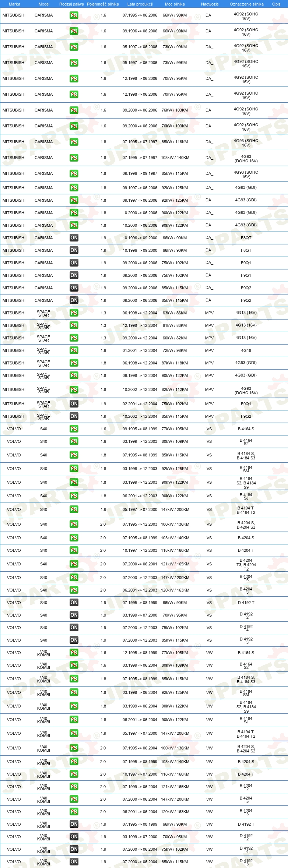Viewport: 288px width, 868px height.
Task: Click petrol icon in Carisma 09.1996 -> 06.2006 row
Action: (74, 31)
